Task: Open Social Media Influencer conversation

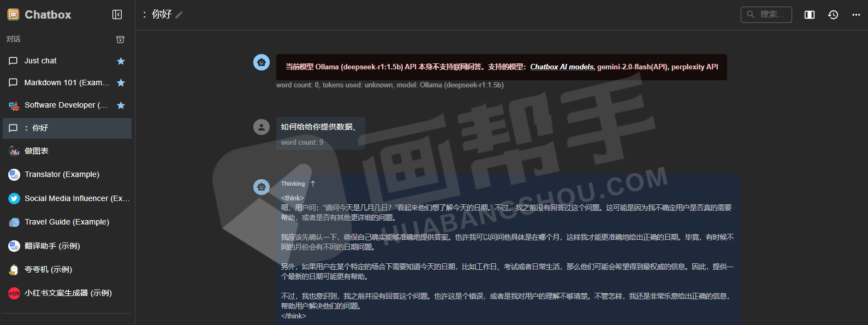Action: click(x=76, y=198)
